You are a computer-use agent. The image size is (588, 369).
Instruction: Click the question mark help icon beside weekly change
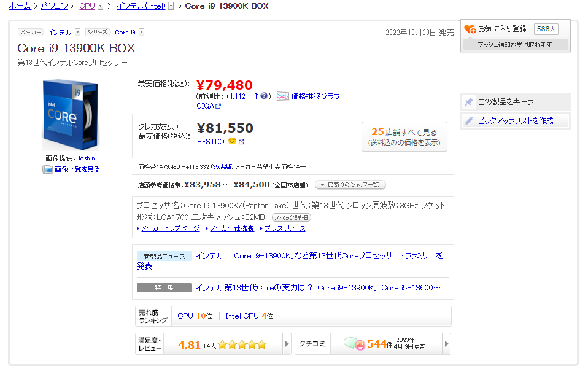[x=264, y=96]
